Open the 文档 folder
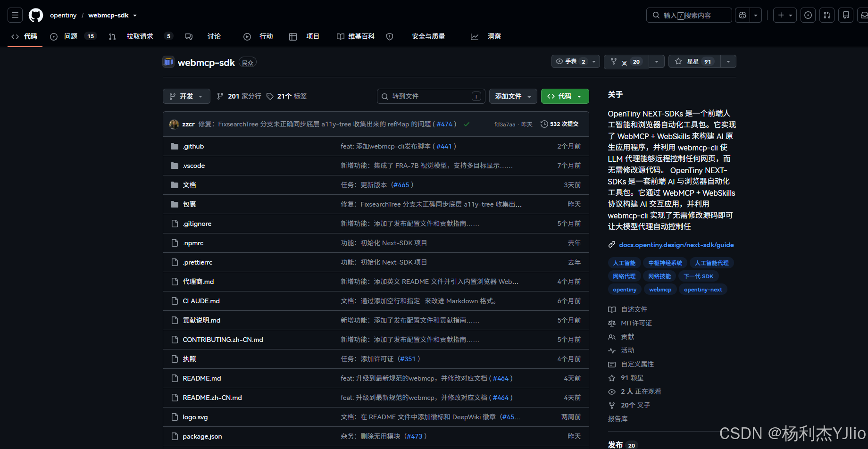The image size is (868, 449). 189,185
